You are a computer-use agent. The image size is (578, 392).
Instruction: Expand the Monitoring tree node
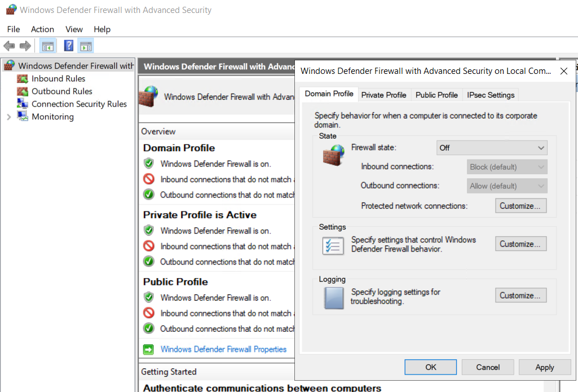9,117
